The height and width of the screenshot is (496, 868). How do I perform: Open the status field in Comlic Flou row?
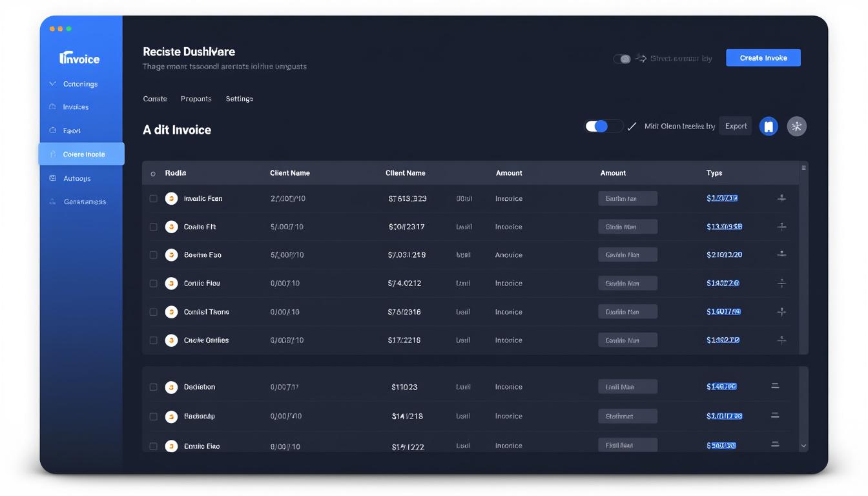coord(628,284)
